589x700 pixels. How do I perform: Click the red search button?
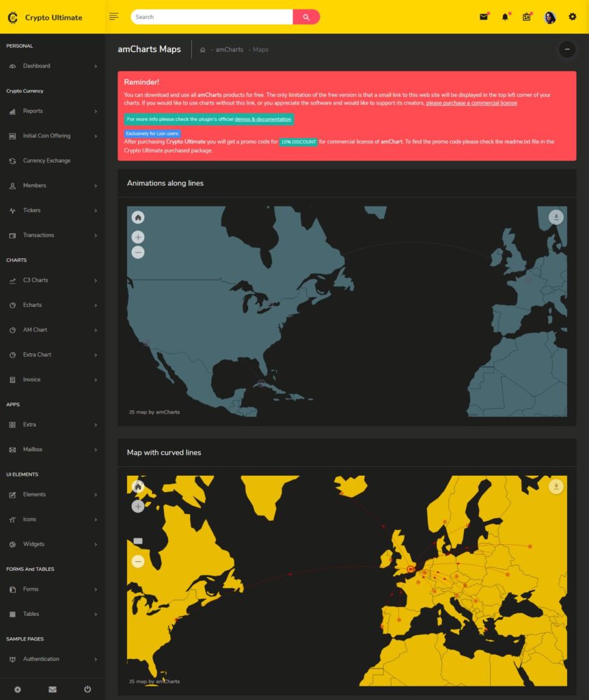tap(306, 17)
